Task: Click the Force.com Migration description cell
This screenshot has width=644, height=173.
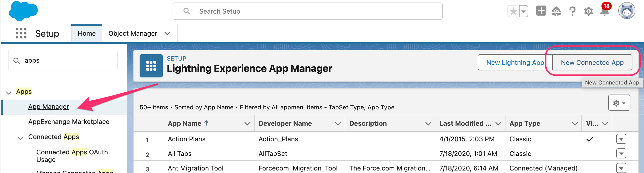Action: click(x=390, y=168)
